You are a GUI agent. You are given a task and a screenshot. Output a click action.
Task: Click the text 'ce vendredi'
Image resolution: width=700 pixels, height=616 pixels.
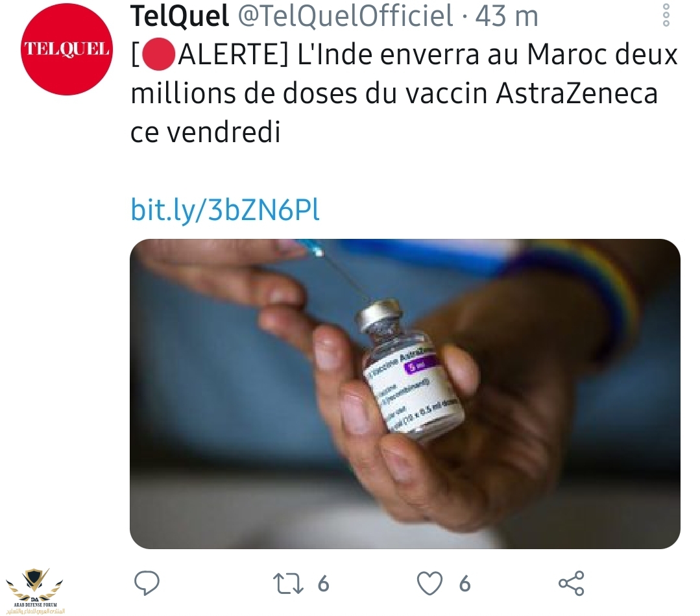pos(206,132)
